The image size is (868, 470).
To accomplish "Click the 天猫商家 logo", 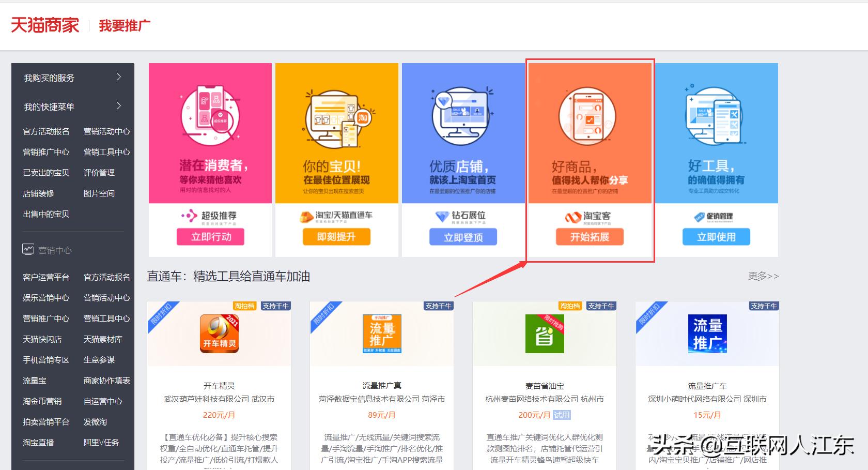I will (x=44, y=25).
